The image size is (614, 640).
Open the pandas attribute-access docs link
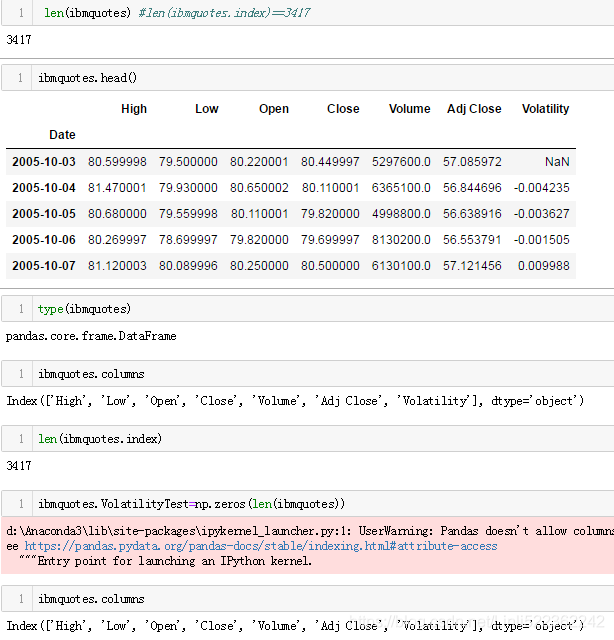[260, 546]
